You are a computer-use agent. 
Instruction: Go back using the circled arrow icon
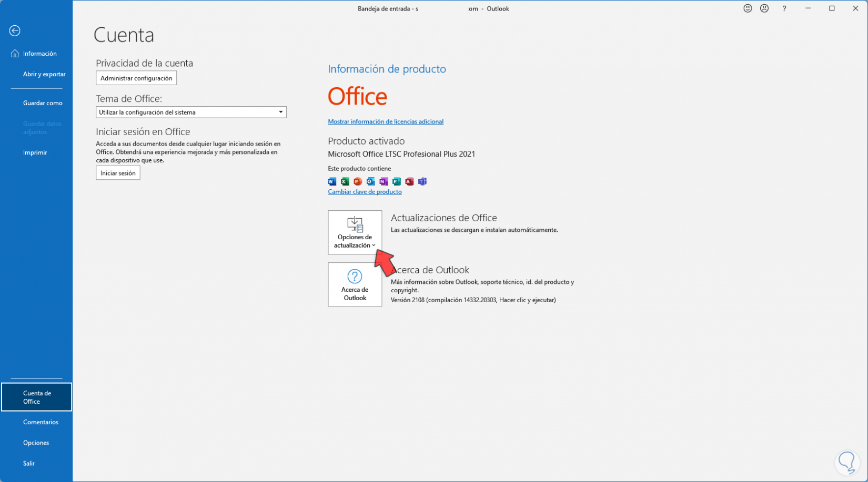[x=15, y=31]
